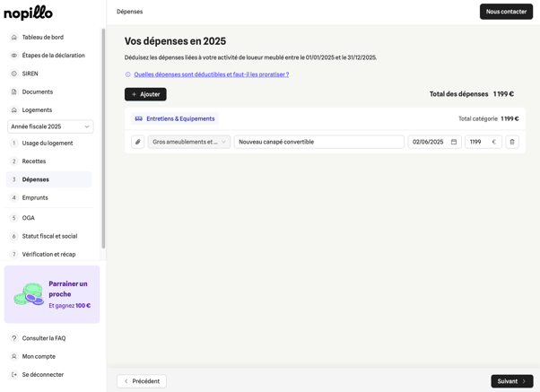
Task: Go back with Précédent button
Action: [142, 381]
